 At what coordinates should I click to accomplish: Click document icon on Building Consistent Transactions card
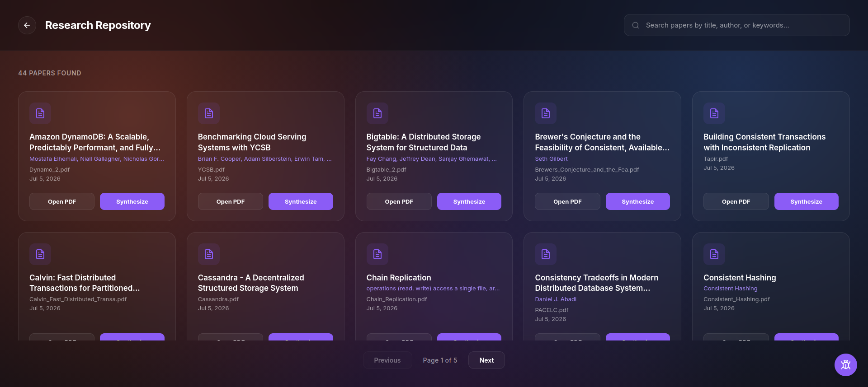coord(714,113)
